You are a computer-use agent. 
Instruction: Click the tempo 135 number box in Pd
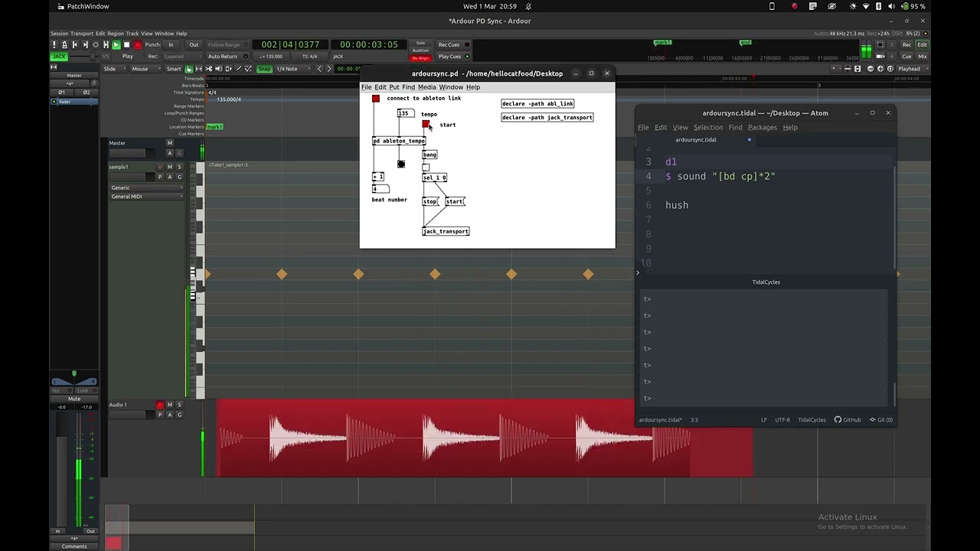point(404,113)
